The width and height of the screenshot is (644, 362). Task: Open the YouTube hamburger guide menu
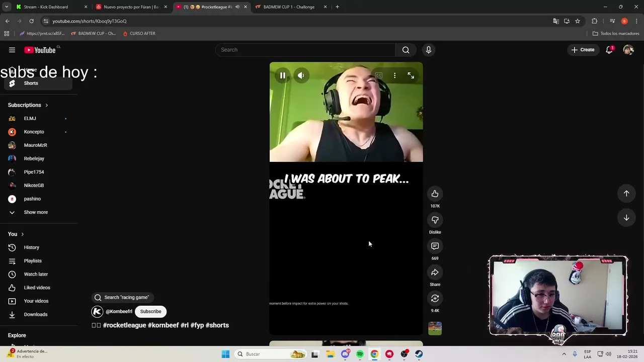pos(12,50)
